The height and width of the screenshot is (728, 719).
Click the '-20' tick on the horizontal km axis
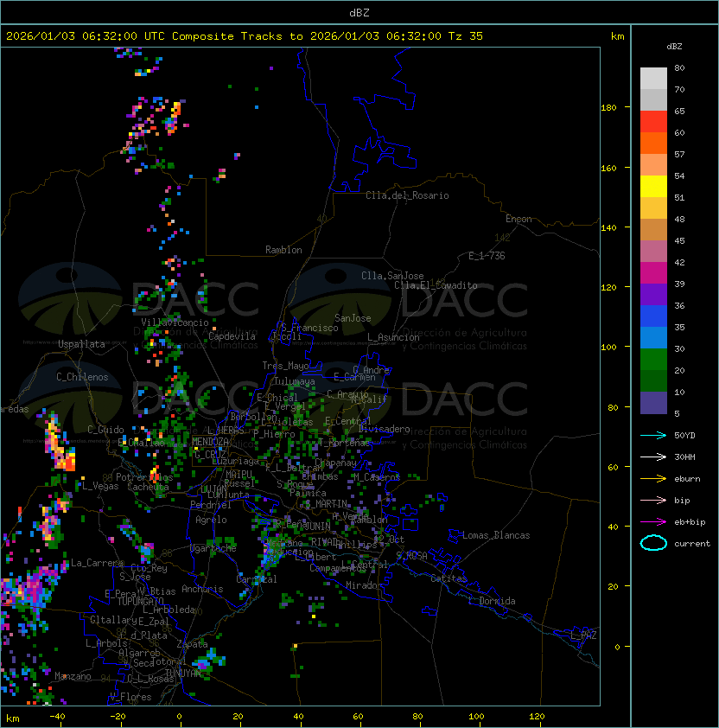[118, 716]
